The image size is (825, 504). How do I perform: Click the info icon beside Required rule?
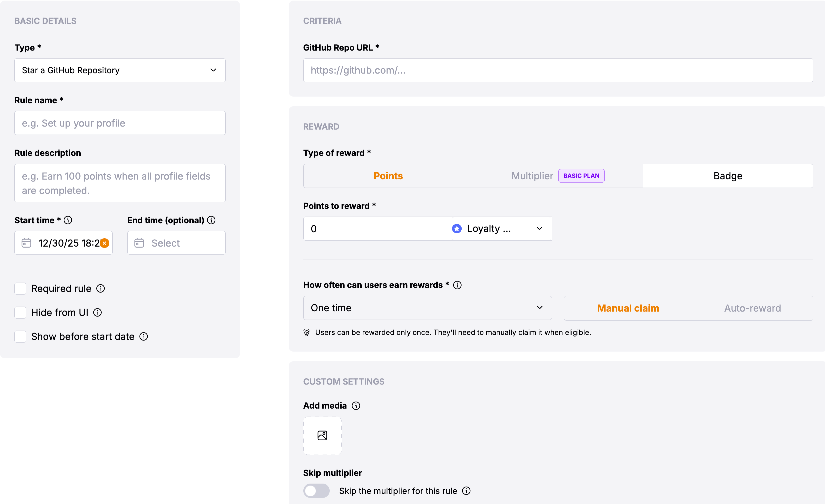(100, 288)
